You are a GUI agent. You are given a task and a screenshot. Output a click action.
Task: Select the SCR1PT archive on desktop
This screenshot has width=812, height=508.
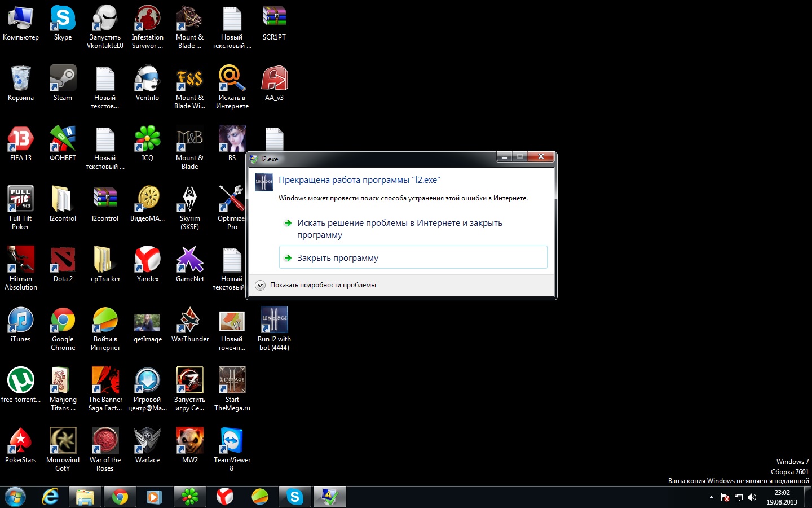[274, 24]
